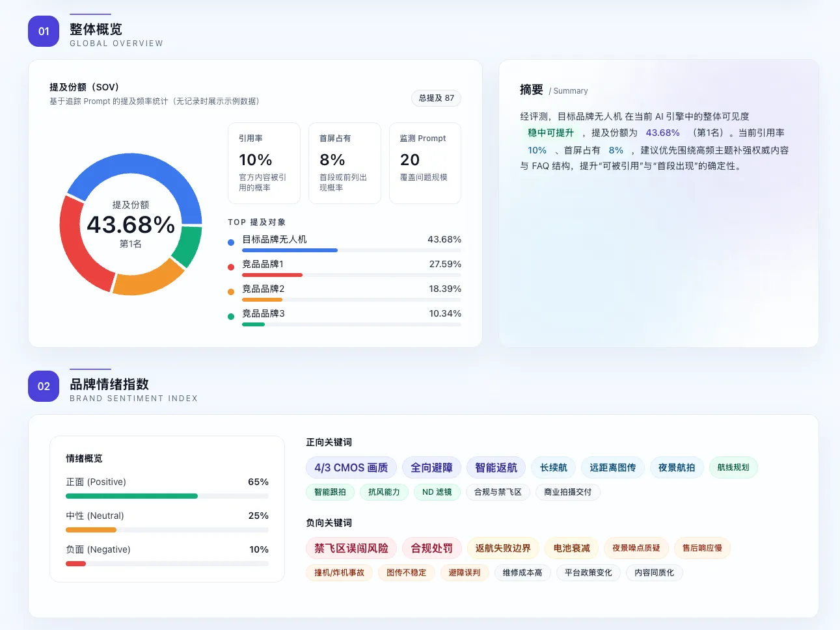Screen dimensions: 840x630
Task: Click the 正面 (Positive) sentiment bar
Action: (167, 496)
